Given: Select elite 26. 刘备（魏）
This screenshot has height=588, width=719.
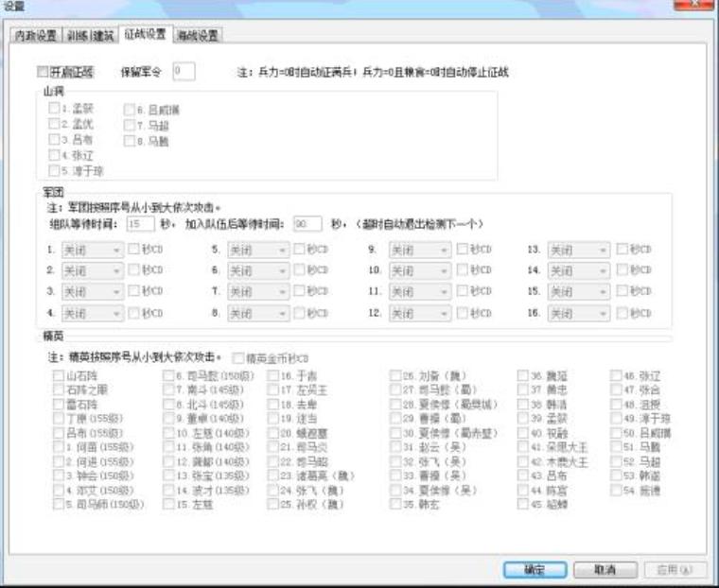Looking at the screenshot, I should point(395,376).
